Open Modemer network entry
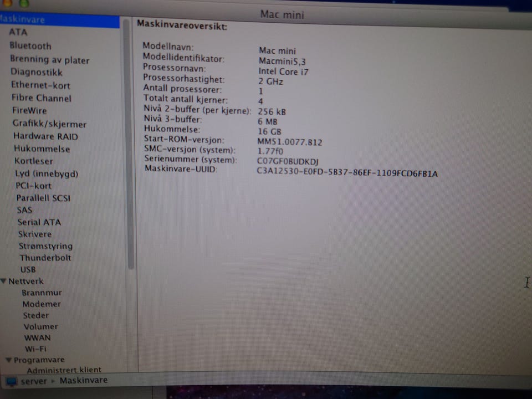The image size is (532, 399). click(x=42, y=304)
